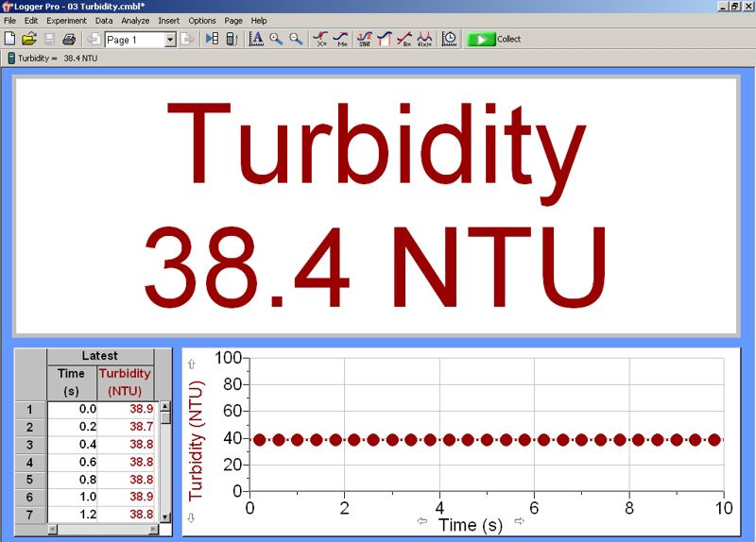The image size is (756, 542).
Task: Click the up arrow above the y-axis
Action: [x=192, y=364]
